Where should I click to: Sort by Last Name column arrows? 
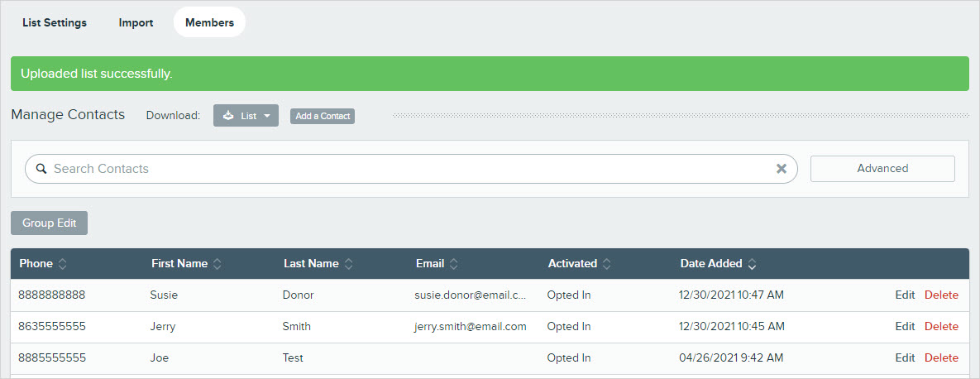(349, 264)
